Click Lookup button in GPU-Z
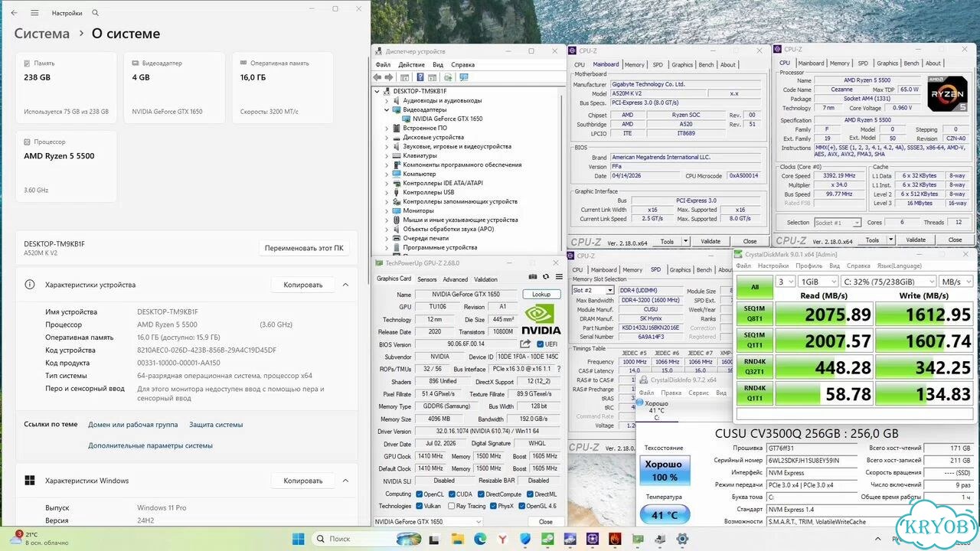 541,295
